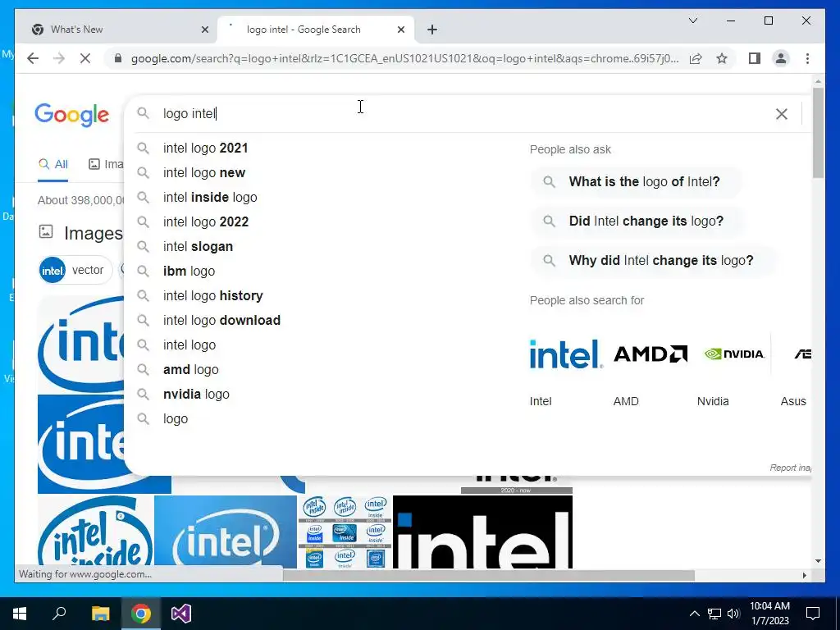Click the network tray icon
The image size is (840, 630).
click(714, 614)
